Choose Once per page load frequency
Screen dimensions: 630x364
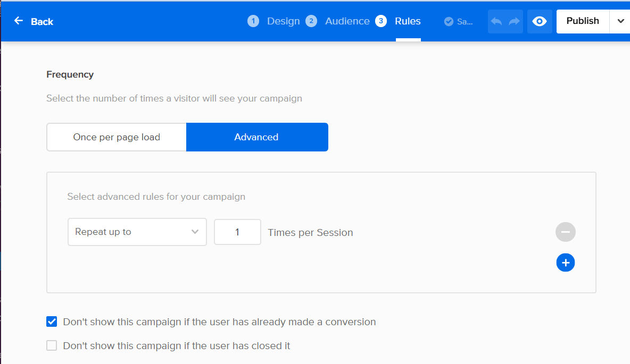click(x=117, y=137)
